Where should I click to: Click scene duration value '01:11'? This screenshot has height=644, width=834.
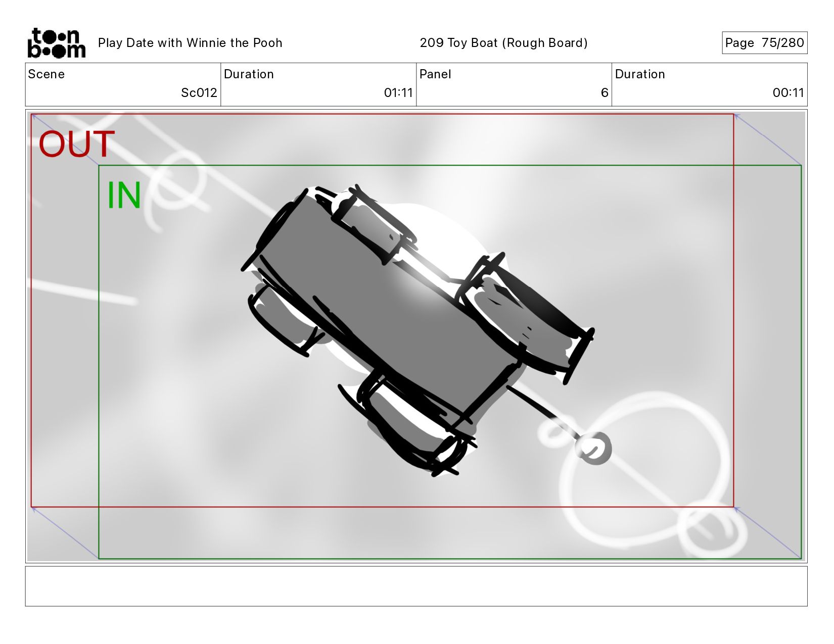click(398, 93)
